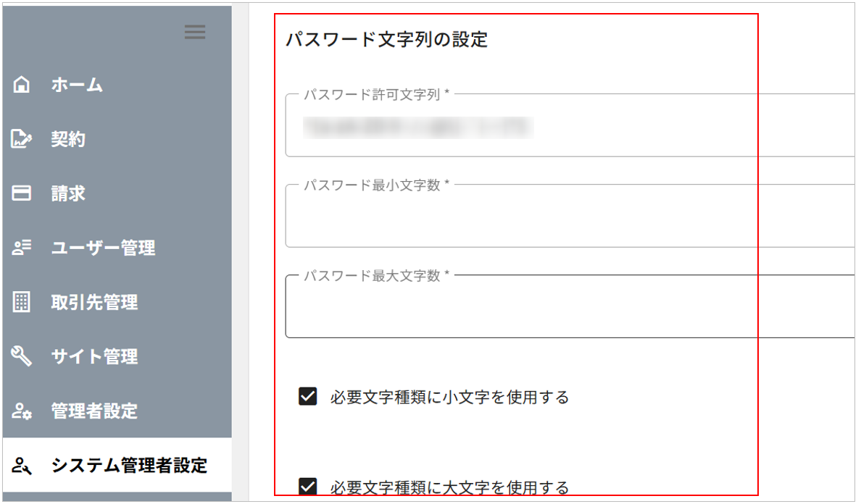Click the building icon beside 取引先管理
Viewport: 861px width, 504px height.
[22, 302]
